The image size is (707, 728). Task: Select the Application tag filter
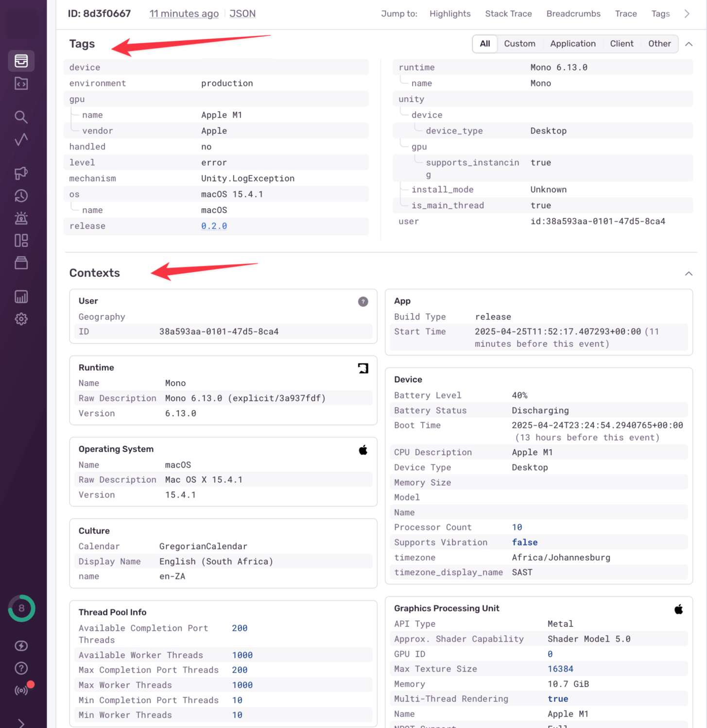pyautogui.click(x=573, y=44)
